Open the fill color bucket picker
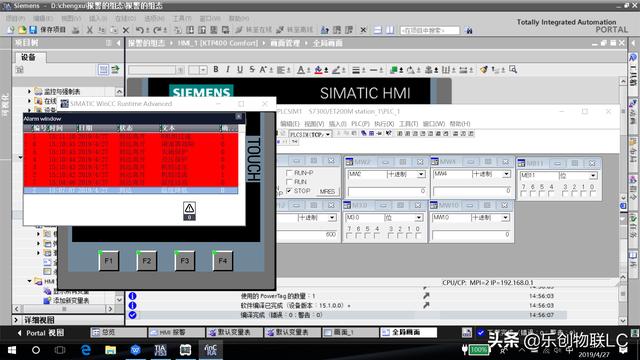Image resolution: width=640 pixels, height=360 pixels. [x=318, y=70]
